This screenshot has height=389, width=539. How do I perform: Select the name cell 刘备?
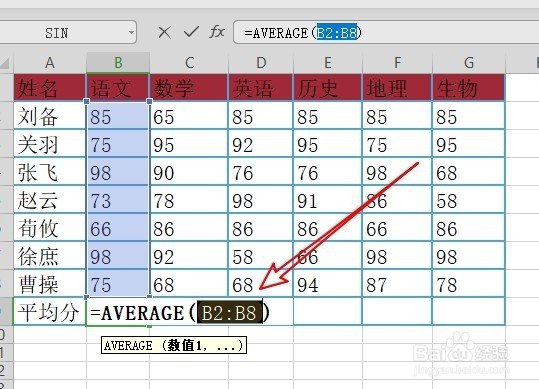tap(50, 116)
